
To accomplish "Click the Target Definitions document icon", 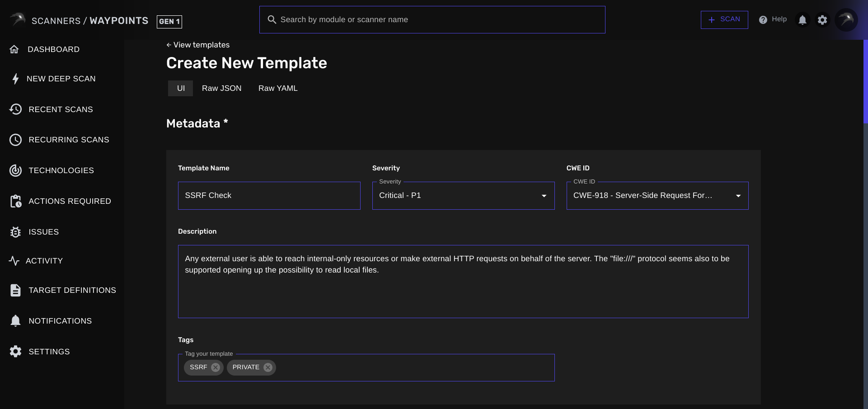I will (x=16, y=290).
